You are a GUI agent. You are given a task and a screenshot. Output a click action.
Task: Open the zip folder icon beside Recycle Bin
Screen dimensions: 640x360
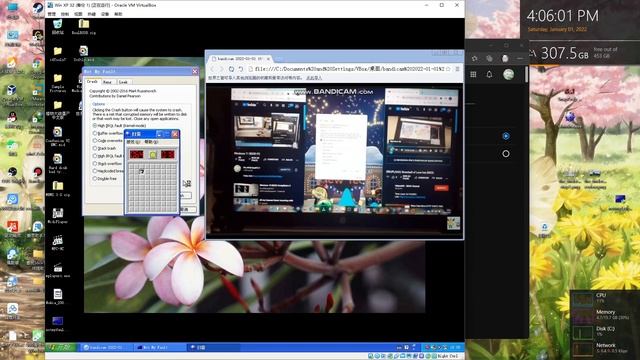[x=84, y=26]
